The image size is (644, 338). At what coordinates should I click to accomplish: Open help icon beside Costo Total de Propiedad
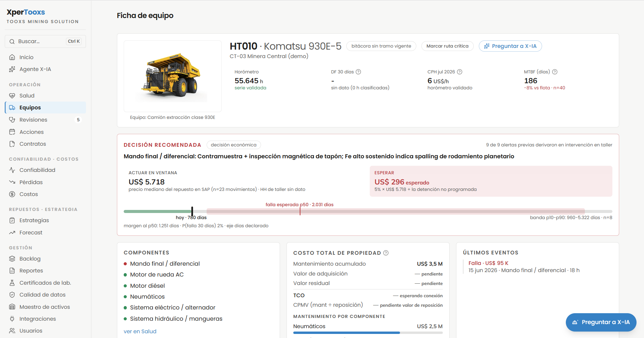click(386, 253)
